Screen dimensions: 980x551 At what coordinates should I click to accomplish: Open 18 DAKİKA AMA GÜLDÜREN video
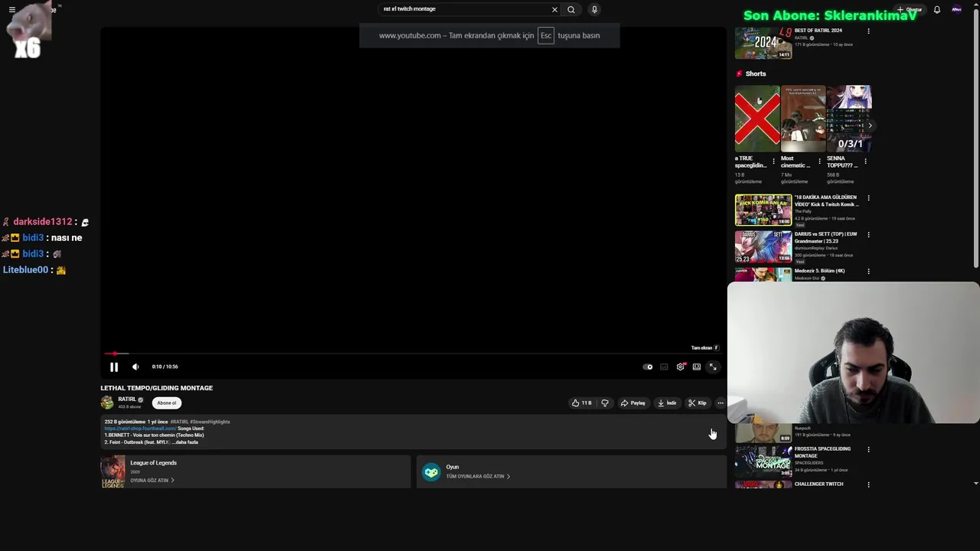pos(763,210)
